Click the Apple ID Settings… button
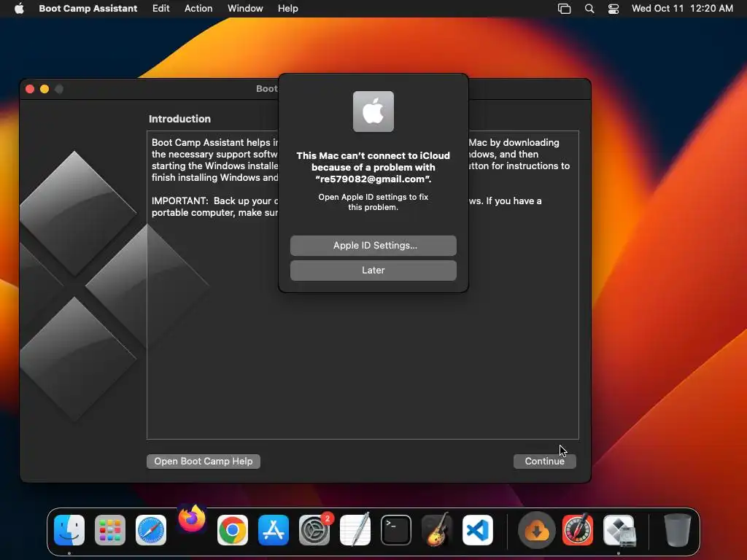The image size is (747, 560). tap(373, 245)
